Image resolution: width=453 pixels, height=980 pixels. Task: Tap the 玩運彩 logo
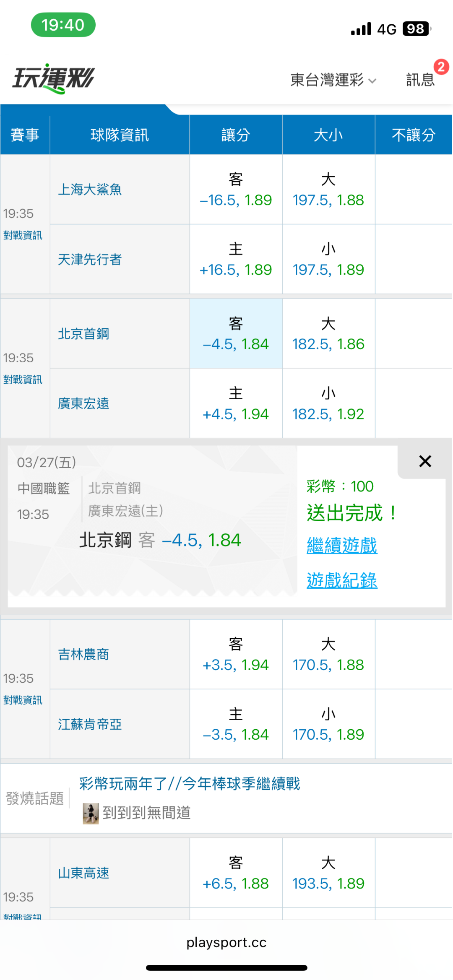54,78
